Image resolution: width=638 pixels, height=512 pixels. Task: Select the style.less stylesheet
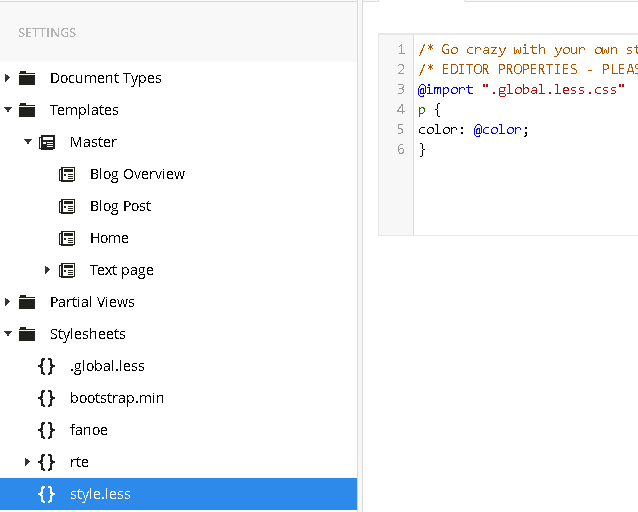click(178, 494)
